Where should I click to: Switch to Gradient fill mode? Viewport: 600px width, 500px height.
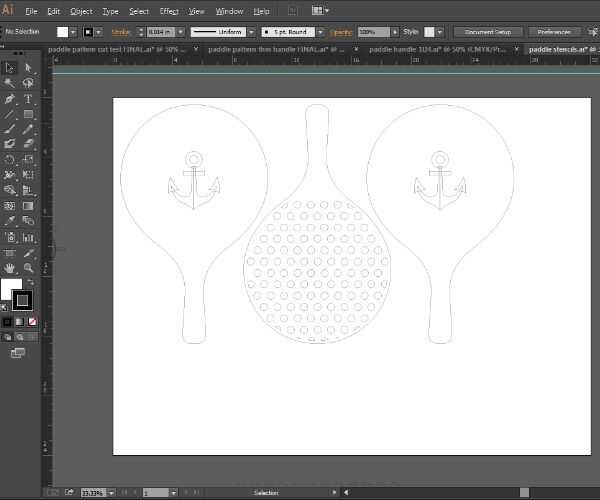(x=20, y=322)
